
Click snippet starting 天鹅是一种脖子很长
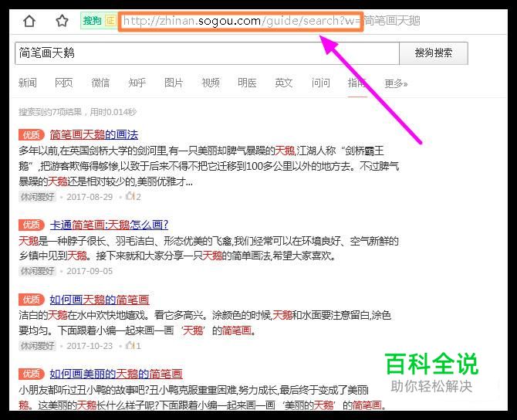point(208,248)
